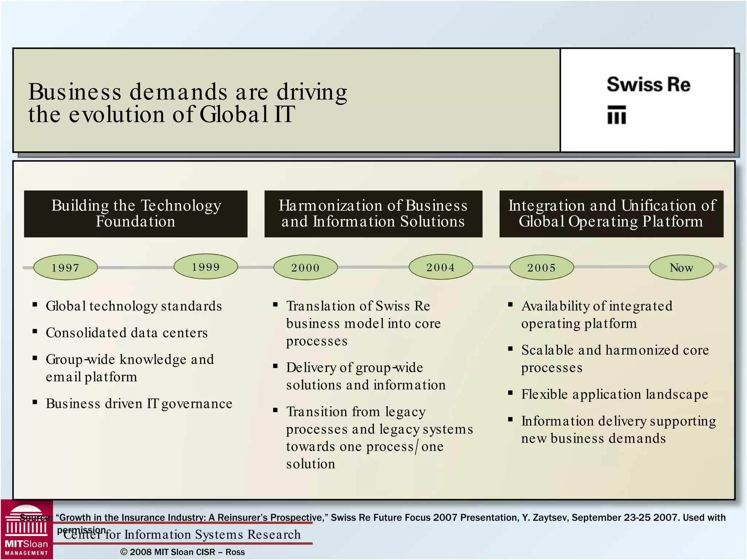Click the Integration and Unification header box
Viewport: 747px width, 560px height.
tap(611, 214)
